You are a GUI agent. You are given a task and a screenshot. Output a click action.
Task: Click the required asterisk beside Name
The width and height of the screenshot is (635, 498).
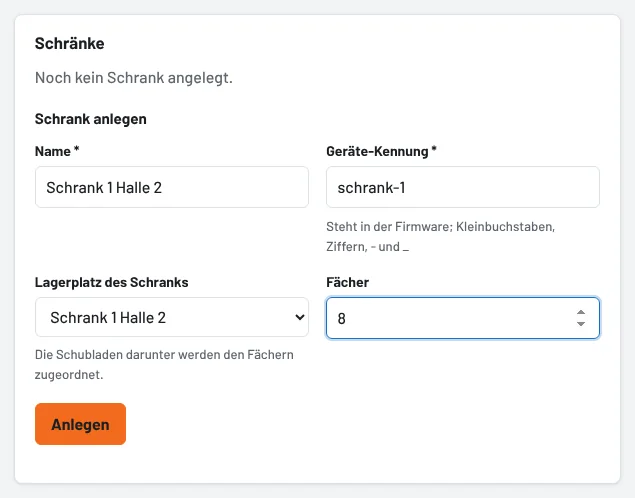pyautogui.click(x=77, y=149)
